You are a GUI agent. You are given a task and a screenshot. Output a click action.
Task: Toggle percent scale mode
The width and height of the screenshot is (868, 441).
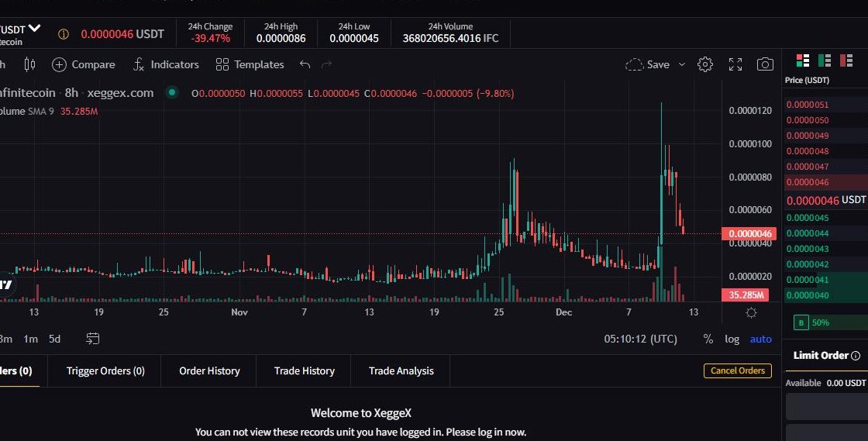tap(708, 339)
